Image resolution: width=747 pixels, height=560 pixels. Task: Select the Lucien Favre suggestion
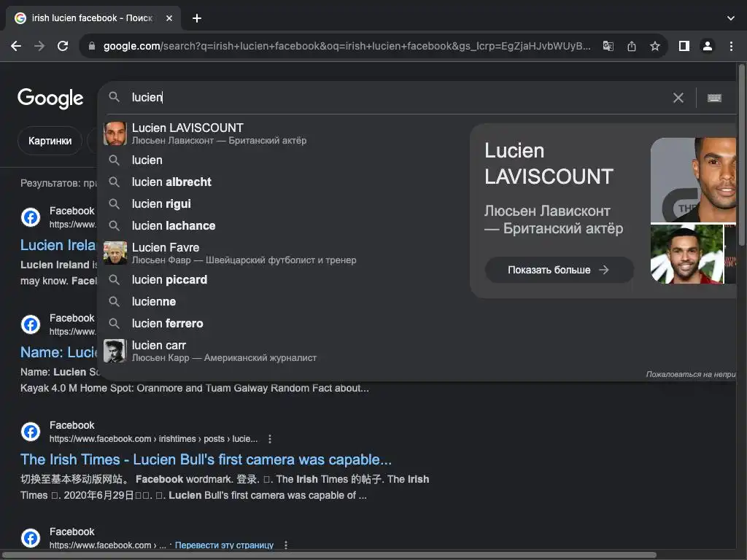pos(282,253)
